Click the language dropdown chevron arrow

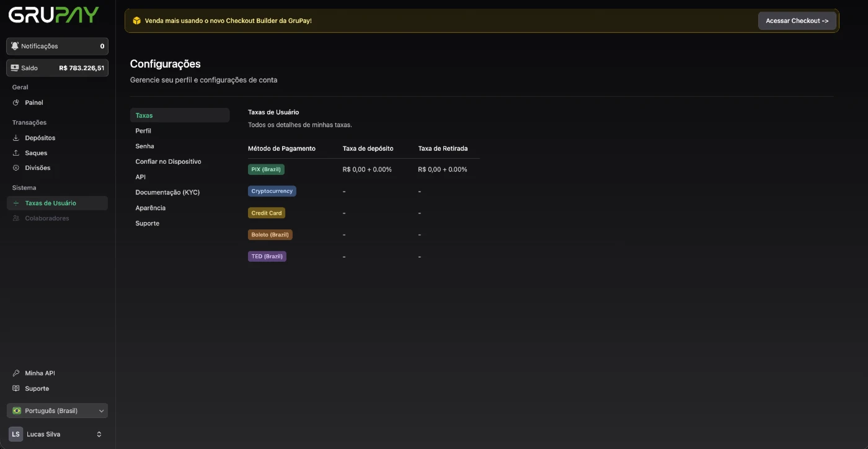[x=101, y=411]
